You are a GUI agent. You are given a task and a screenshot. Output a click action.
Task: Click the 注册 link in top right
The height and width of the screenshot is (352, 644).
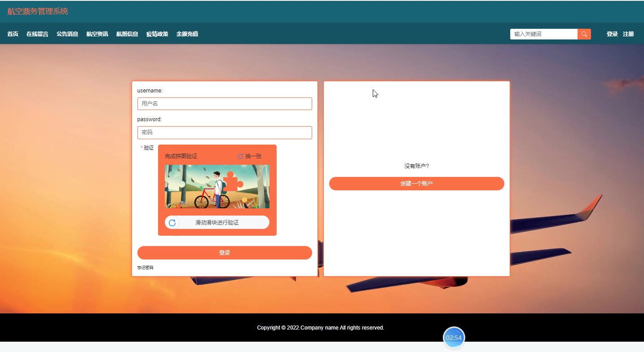pos(628,34)
